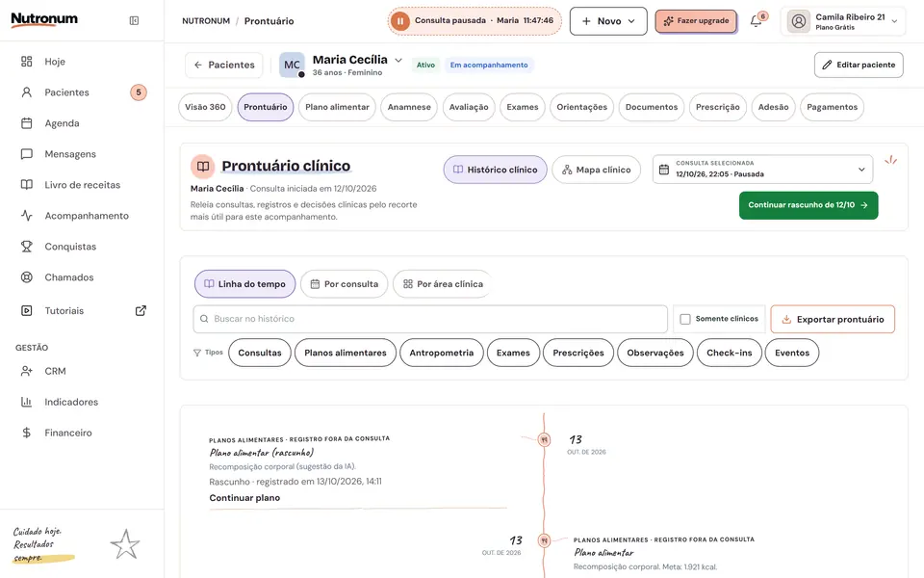Click Editar paciente button

point(859,65)
